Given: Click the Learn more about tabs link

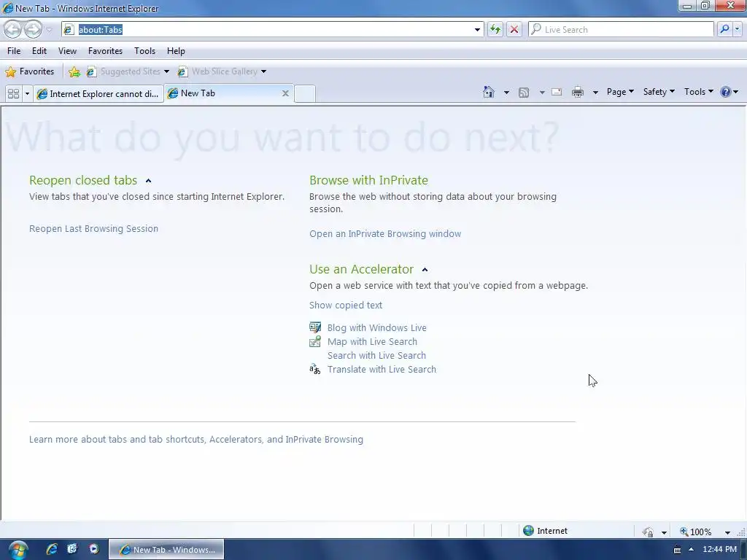Looking at the screenshot, I should pyautogui.click(x=196, y=439).
